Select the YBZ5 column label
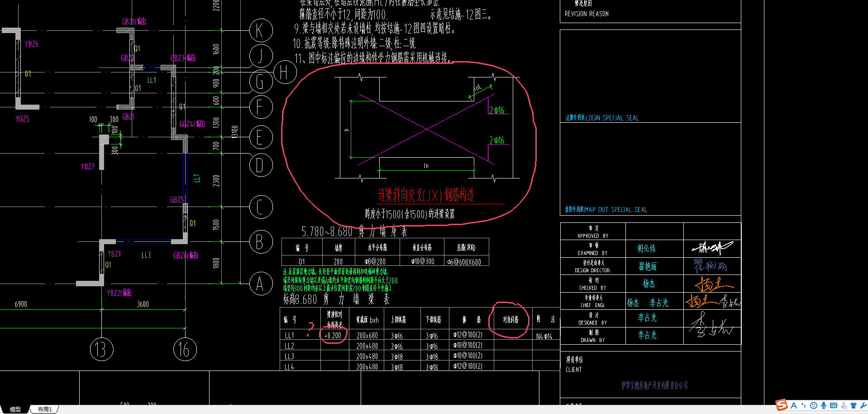 point(22,119)
